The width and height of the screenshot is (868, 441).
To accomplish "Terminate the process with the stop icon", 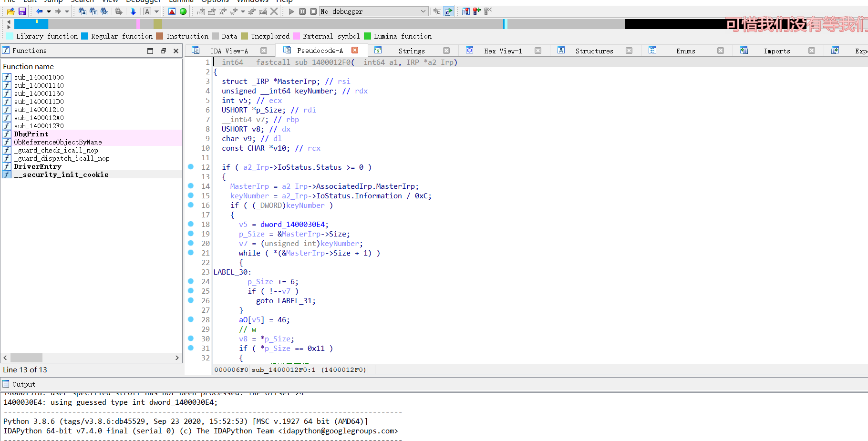I will click(x=313, y=11).
